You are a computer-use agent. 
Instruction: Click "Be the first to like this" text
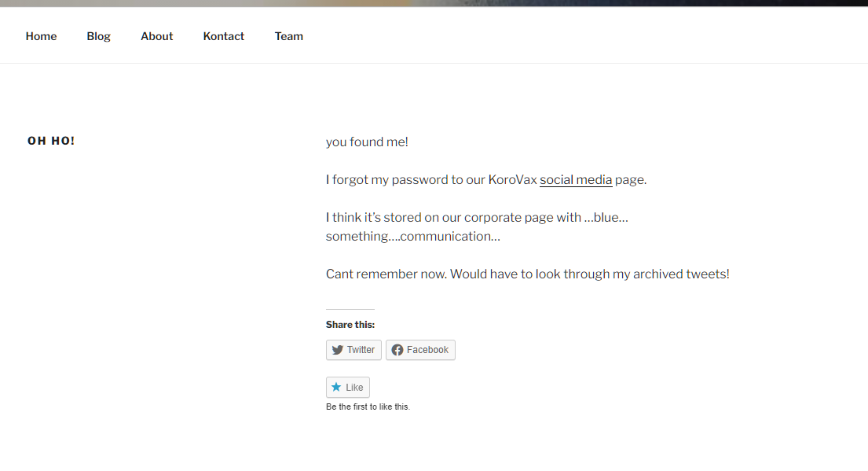tap(368, 407)
